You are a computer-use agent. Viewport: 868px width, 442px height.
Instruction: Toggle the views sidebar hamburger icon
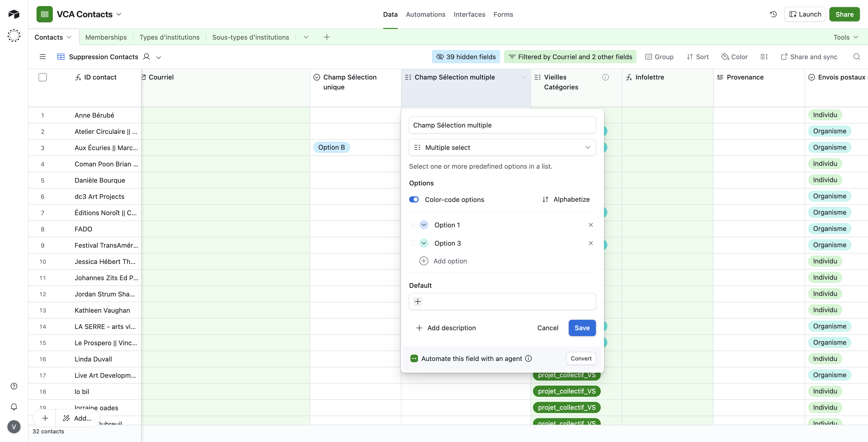(x=42, y=57)
